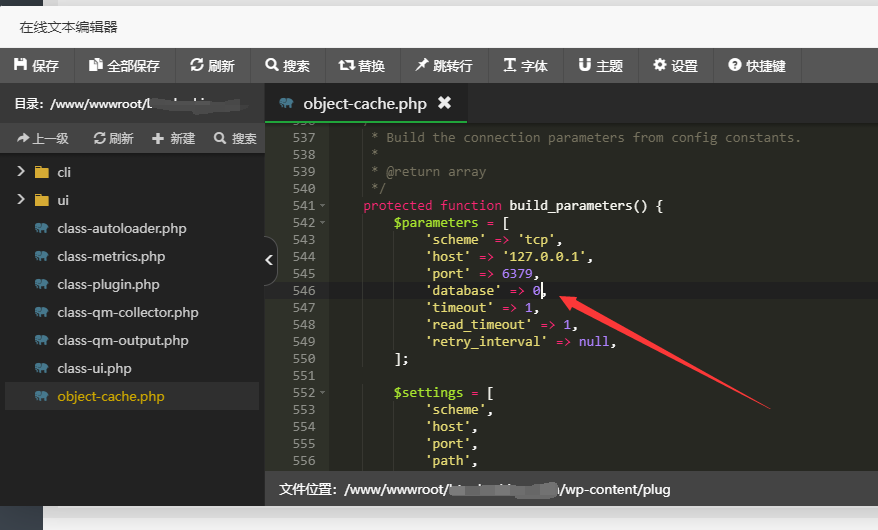Refresh the editor with the 刷新 toolbar button
The image size is (878, 530).
(x=212, y=66)
